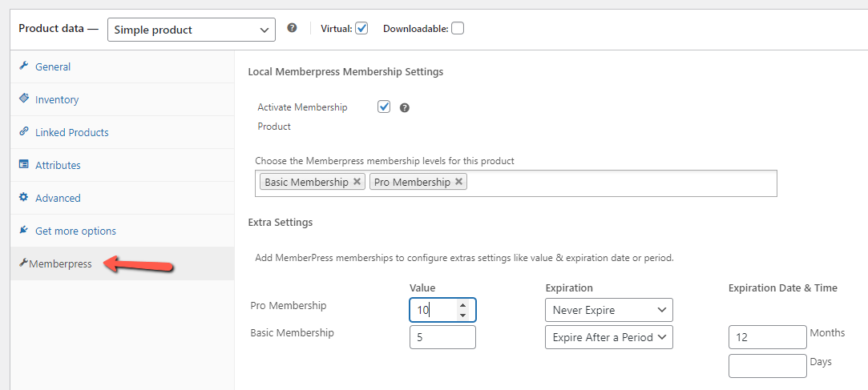Click the Inventory tag icon
Image resolution: width=868 pixels, height=390 pixels.
coord(24,99)
